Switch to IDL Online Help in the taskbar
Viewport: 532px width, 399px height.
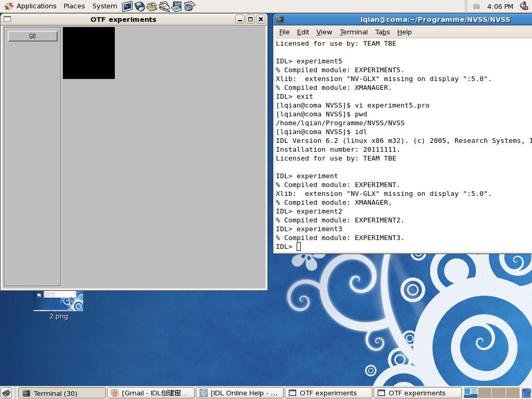[x=240, y=393]
